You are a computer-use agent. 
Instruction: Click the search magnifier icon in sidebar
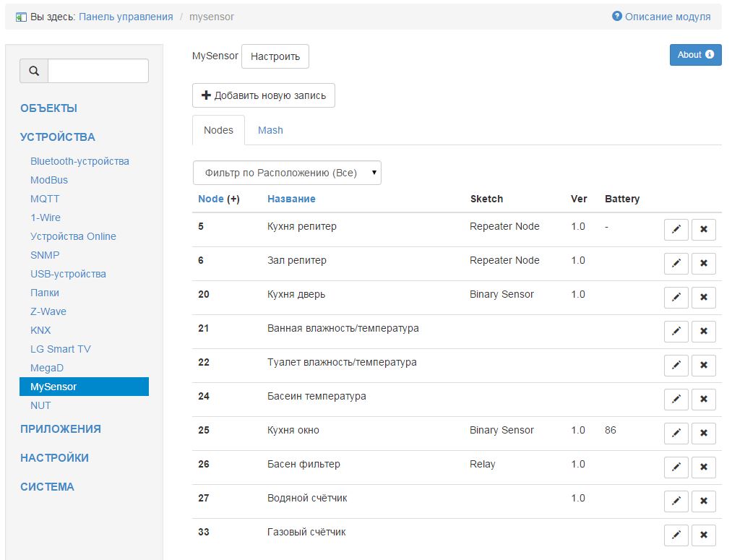(x=34, y=71)
